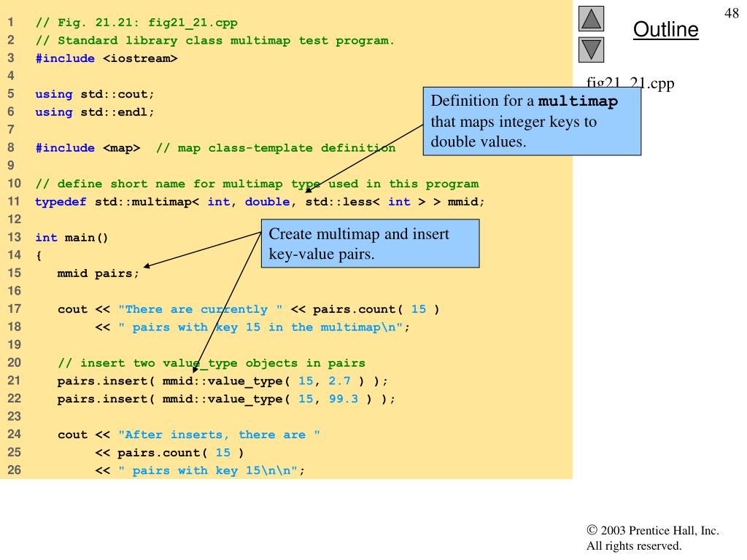Click string 'pairs with key 15 in the multimap\n'
This screenshot has width=747, height=560.
click(260, 327)
